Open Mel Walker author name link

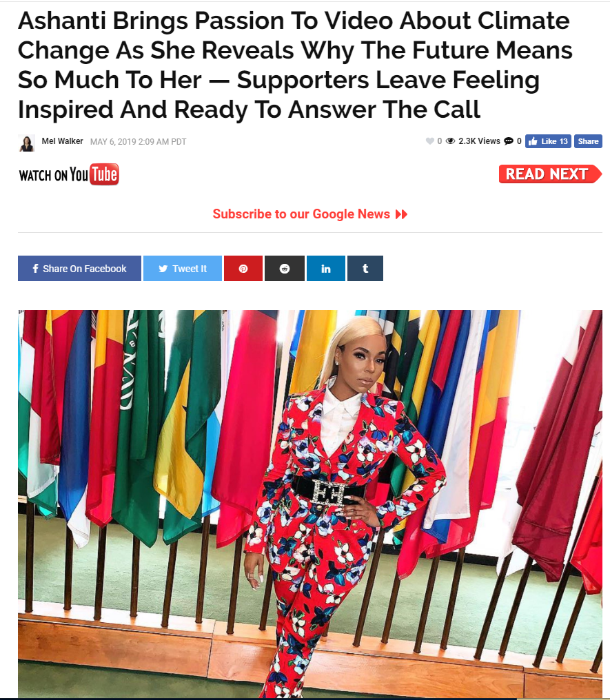tap(62, 141)
